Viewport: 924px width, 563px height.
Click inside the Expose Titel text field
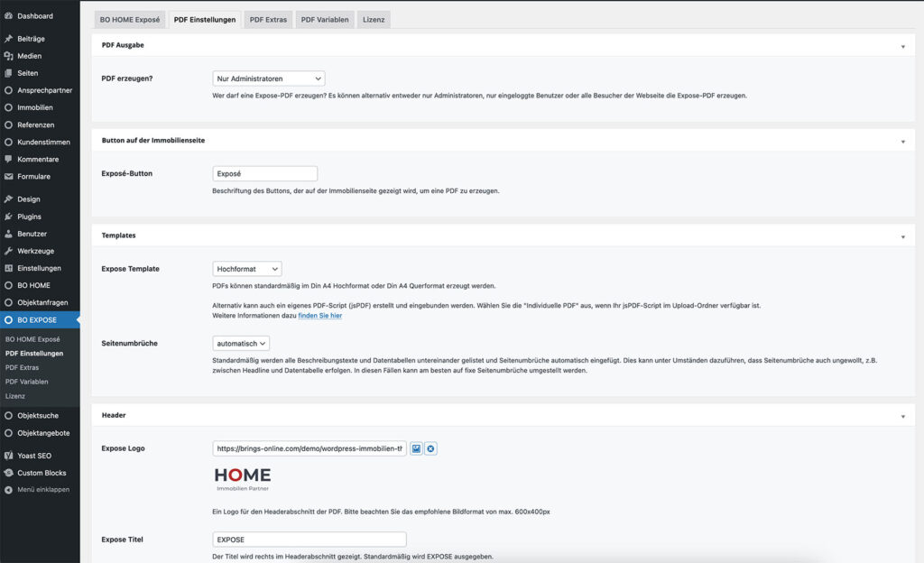[x=310, y=539]
